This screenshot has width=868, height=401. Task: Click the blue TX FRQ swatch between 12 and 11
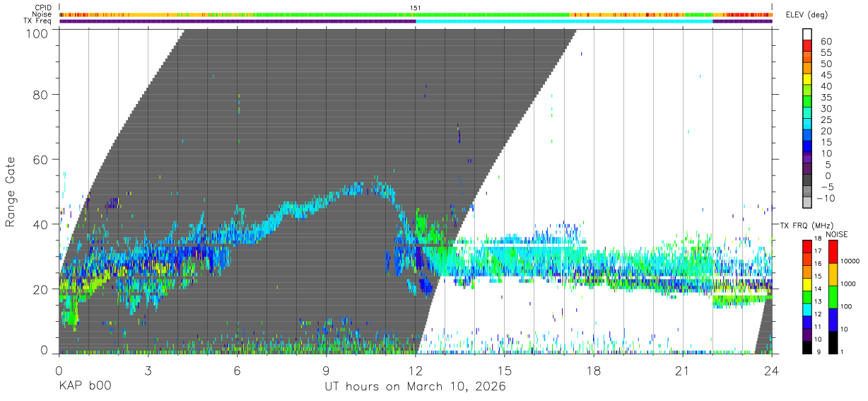click(807, 322)
